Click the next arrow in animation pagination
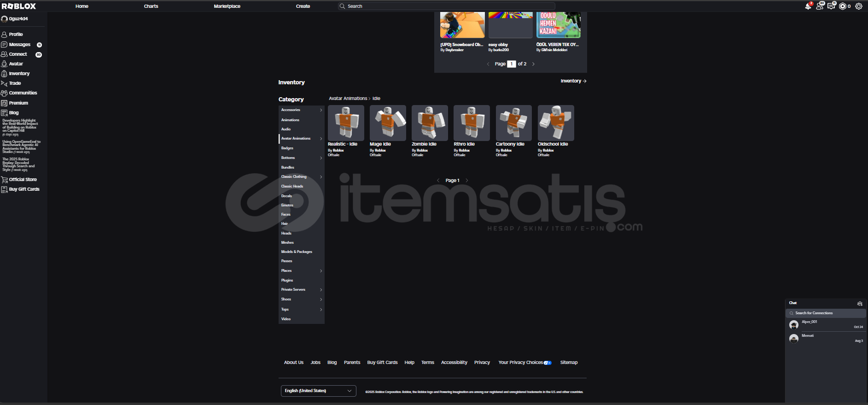 (x=467, y=181)
